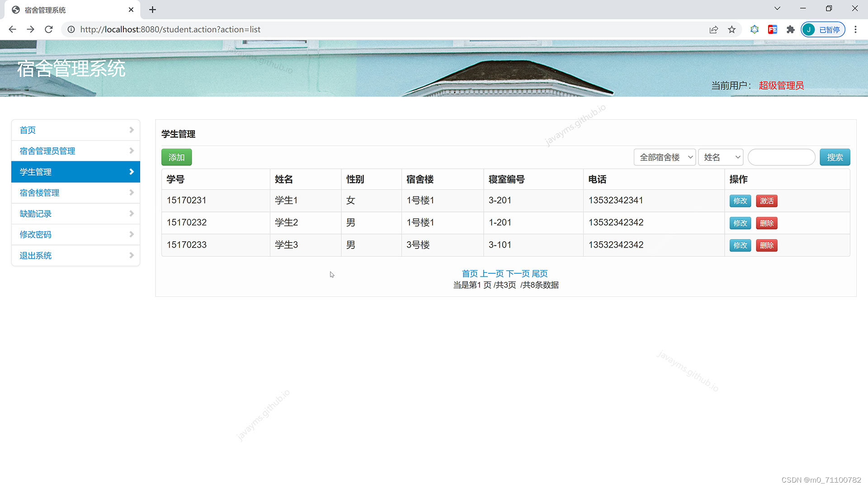868x488 pixels.
Task: Open the extensions puzzle icon
Action: [x=790, y=29]
